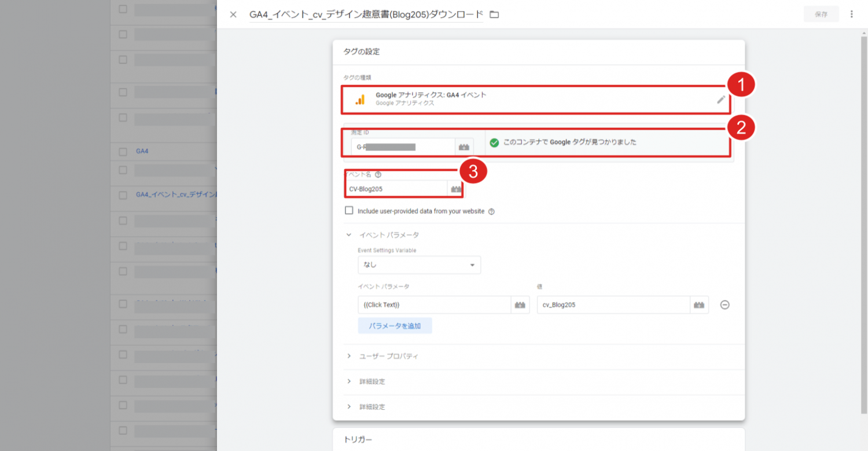Collapse the イベント パラメータ section
The height and width of the screenshot is (451, 868).
(349, 235)
